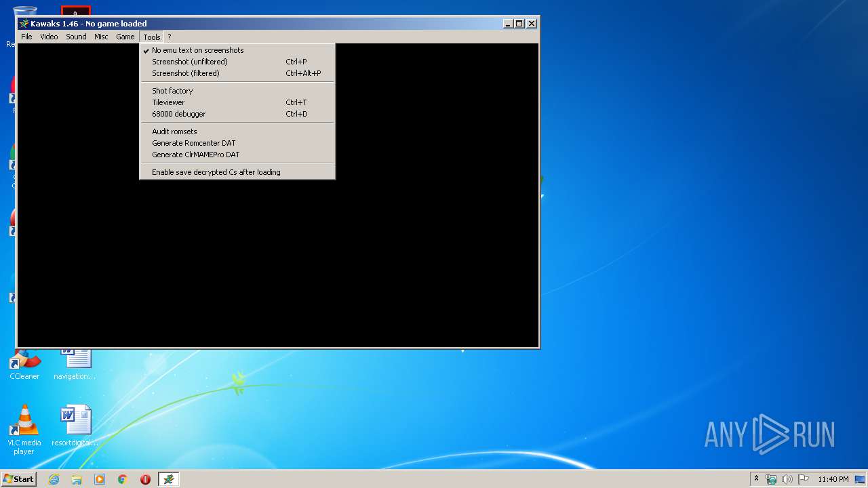This screenshot has width=868, height=488.
Task: Close the Kawaks window
Action: click(x=532, y=24)
